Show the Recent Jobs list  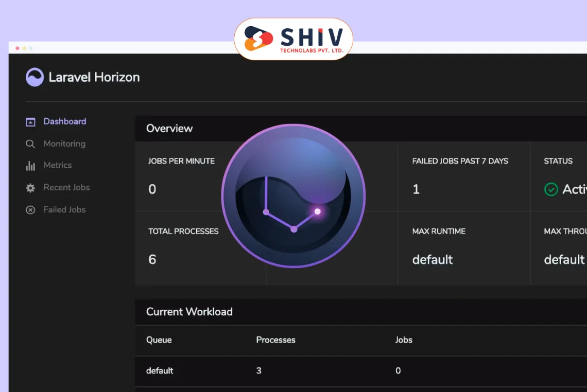point(66,187)
